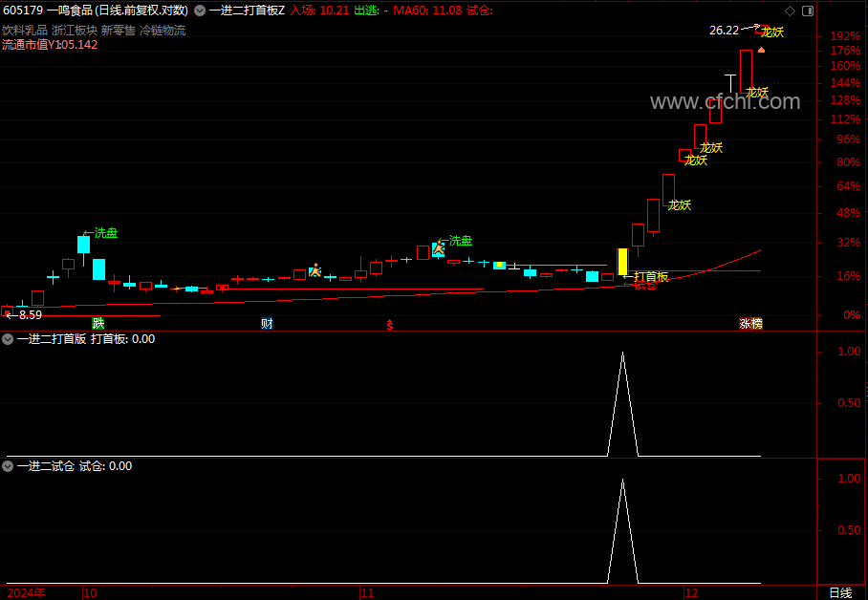
Task: Click the 8.59 low price label
Action: click(31, 315)
